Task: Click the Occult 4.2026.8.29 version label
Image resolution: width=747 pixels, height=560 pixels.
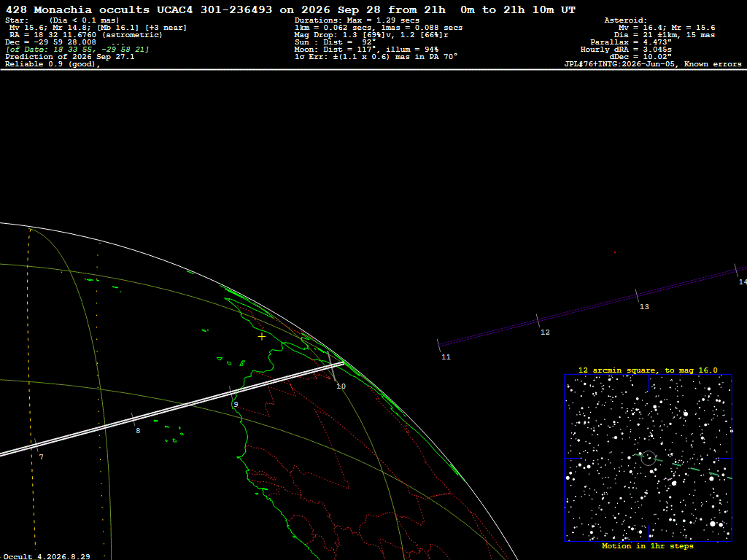Action: (x=47, y=556)
